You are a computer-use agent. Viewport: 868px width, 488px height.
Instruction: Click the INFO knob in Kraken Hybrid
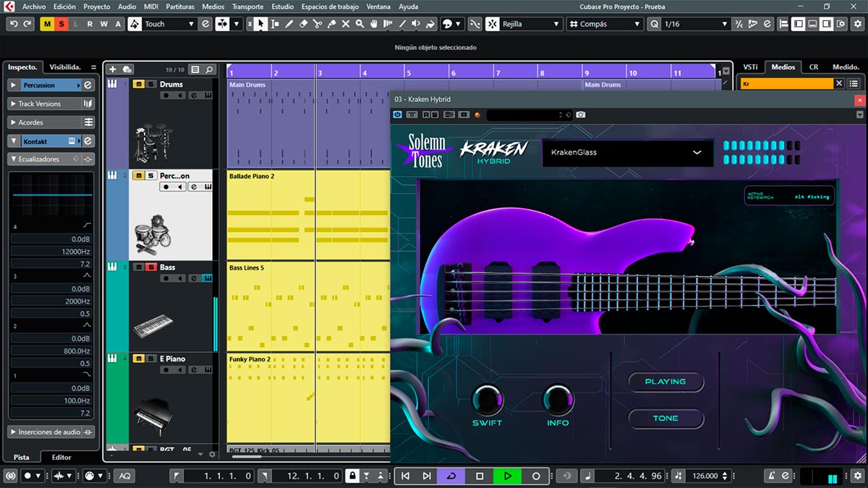(558, 399)
